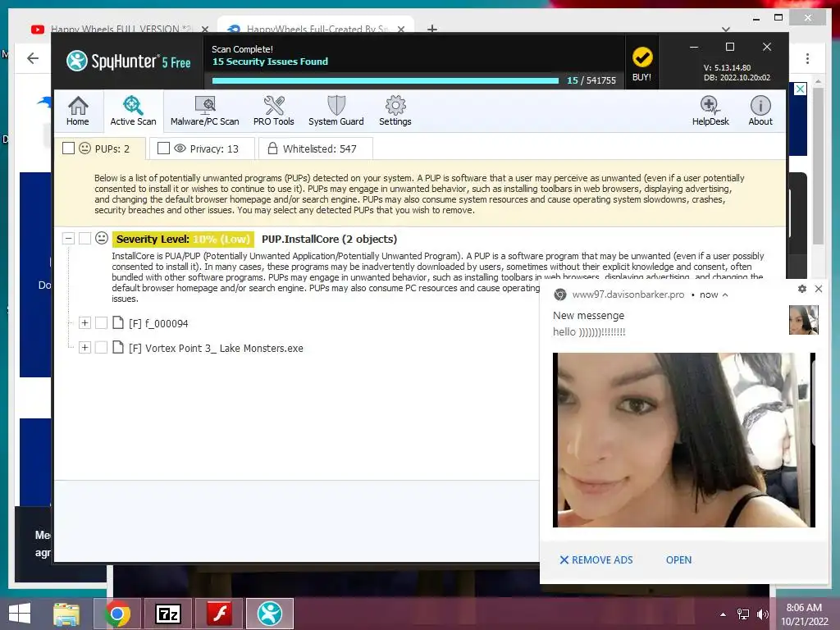Open PRO Tools section

click(x=274, y=111)
